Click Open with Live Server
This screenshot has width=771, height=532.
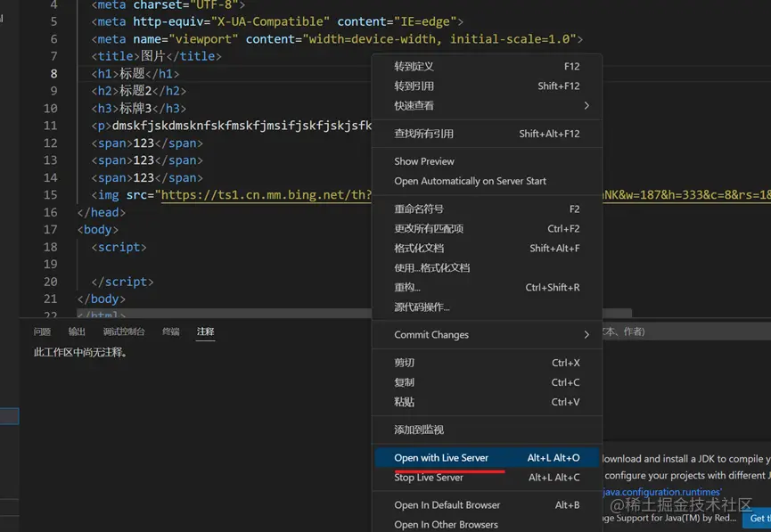click(x=487, y=458)
